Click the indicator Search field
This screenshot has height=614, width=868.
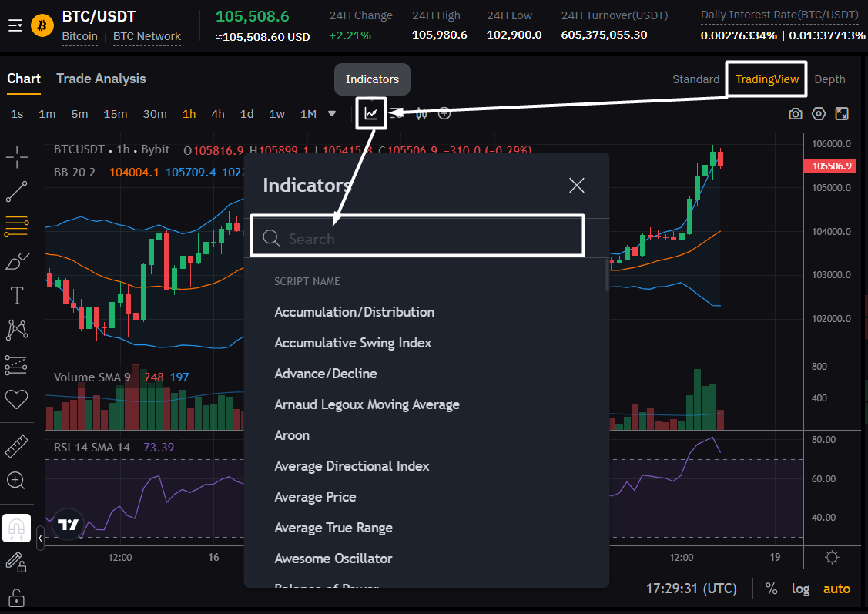point(417,238)
